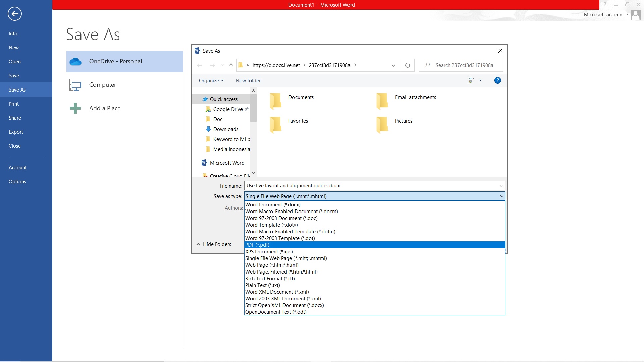This screenshot has height=362, width=644.
Task: Collapse the Save as type dropdown arrow
Action: (502, 196)
